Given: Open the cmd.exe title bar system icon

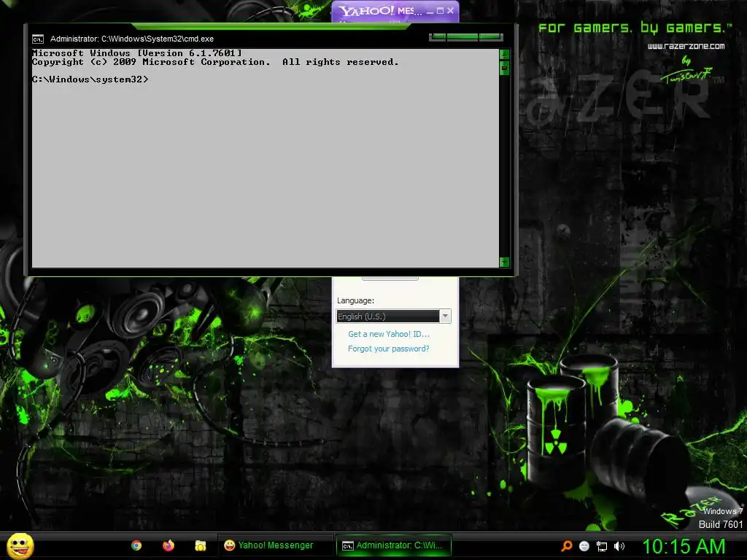Looking at the screenshot, I should point(38,39).
